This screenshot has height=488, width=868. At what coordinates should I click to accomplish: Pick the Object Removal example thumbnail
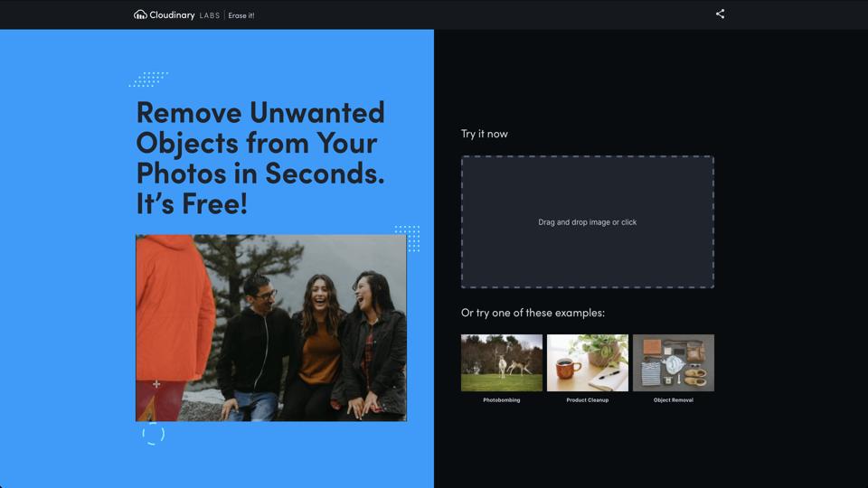674,362
